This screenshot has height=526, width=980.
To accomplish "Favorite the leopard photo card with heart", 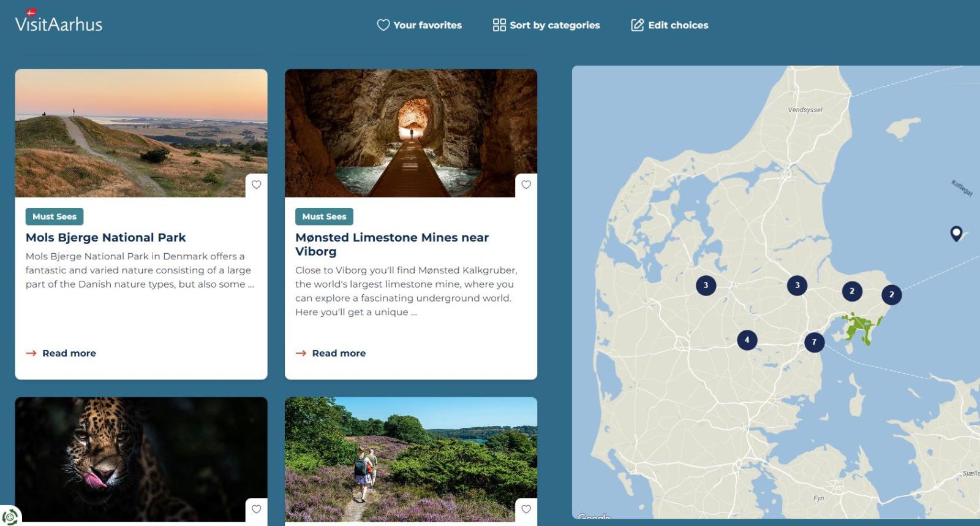I will click(257, 509).
